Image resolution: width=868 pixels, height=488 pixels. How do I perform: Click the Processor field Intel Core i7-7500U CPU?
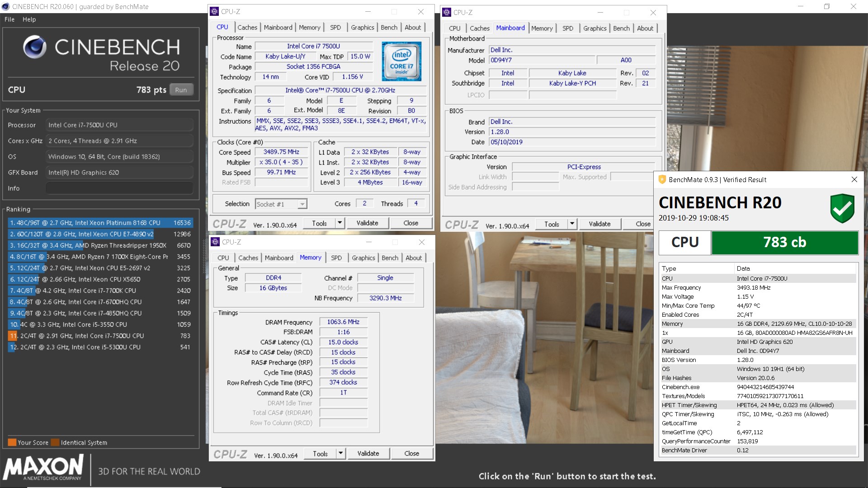point(119,125)
